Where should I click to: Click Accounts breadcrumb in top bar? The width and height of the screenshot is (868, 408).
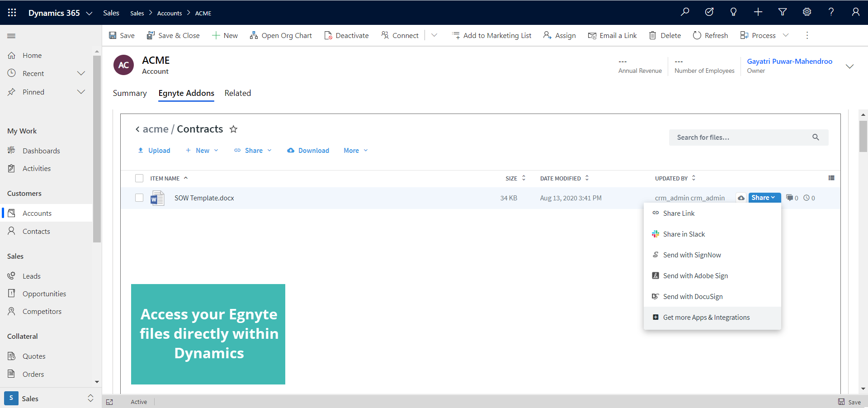[x=170, y=13]
